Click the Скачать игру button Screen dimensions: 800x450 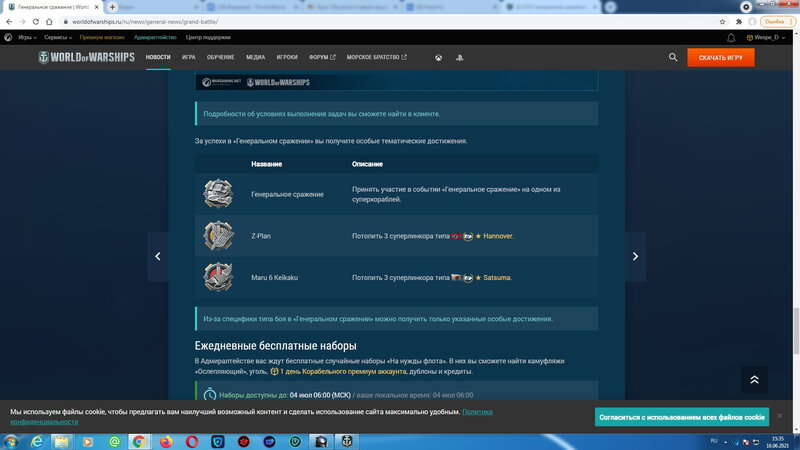click(720, 58)
